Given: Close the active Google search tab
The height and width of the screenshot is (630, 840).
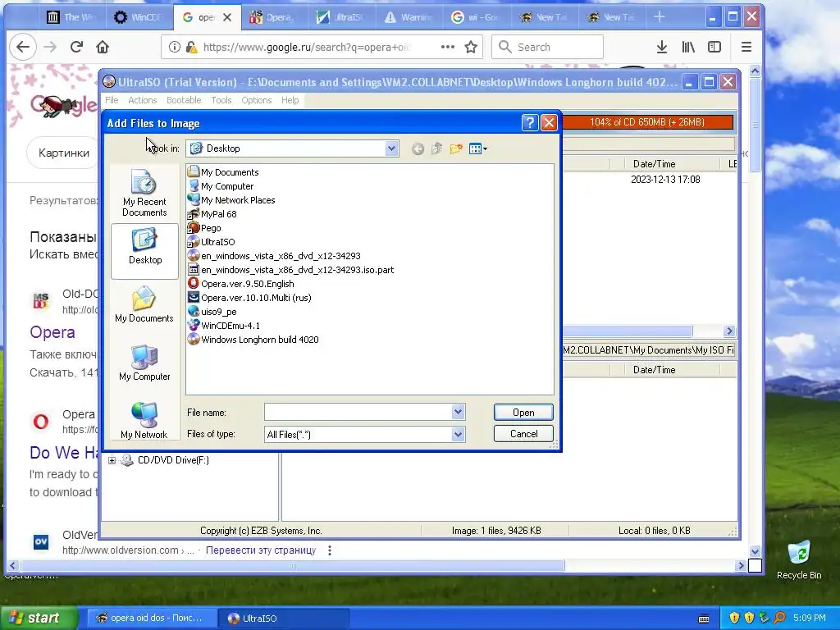Looking at the screenshot, I should [x=227, y=17].
